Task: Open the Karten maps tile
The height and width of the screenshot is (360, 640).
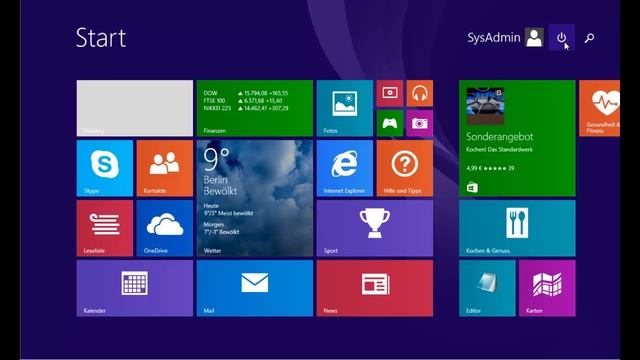Action: click(x=547, y=288)
